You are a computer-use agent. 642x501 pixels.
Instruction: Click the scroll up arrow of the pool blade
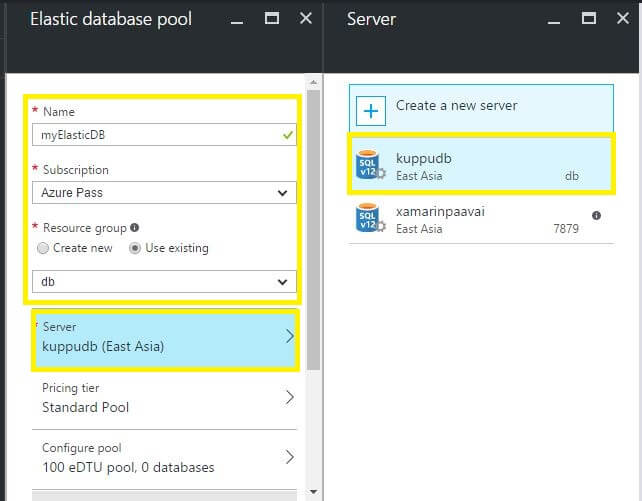point(313,83)
